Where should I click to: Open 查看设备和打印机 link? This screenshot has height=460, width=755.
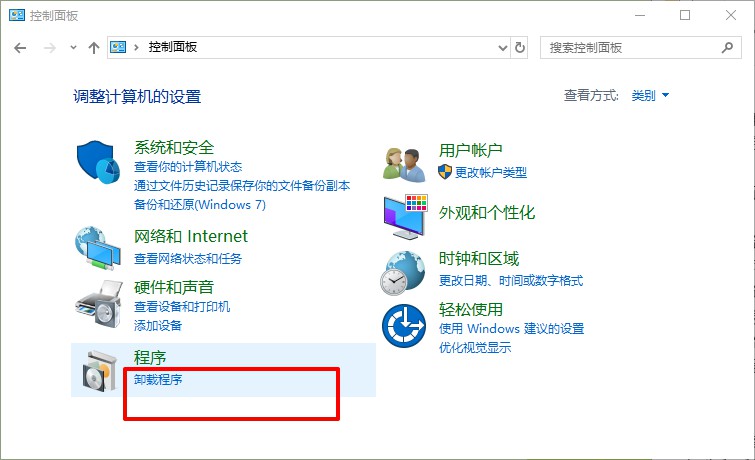coord(182,306)
